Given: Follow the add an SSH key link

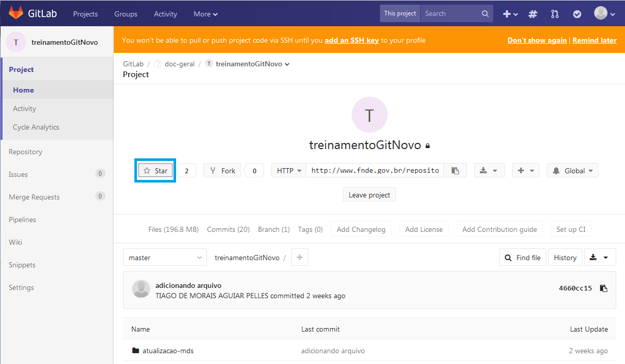Looking at the screenshot, I should [x=352, y=40].
